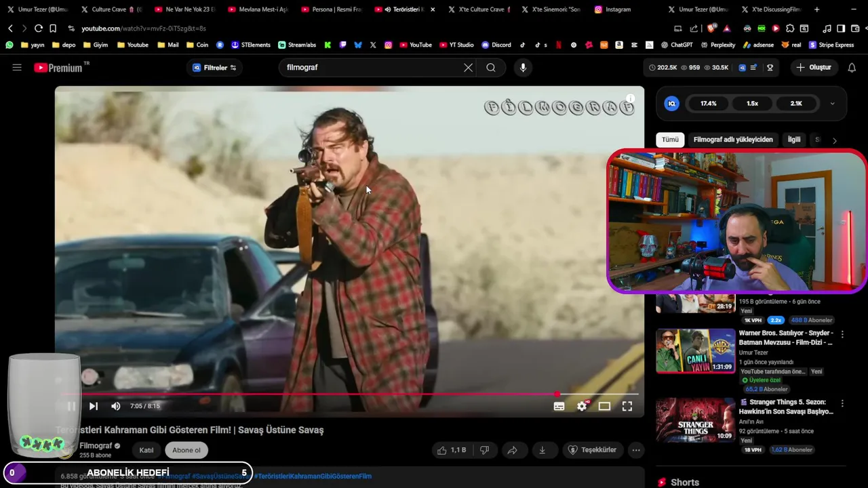Open the Streamlabs bookmark
Screen dimensions: 868x488
[297, 45]
